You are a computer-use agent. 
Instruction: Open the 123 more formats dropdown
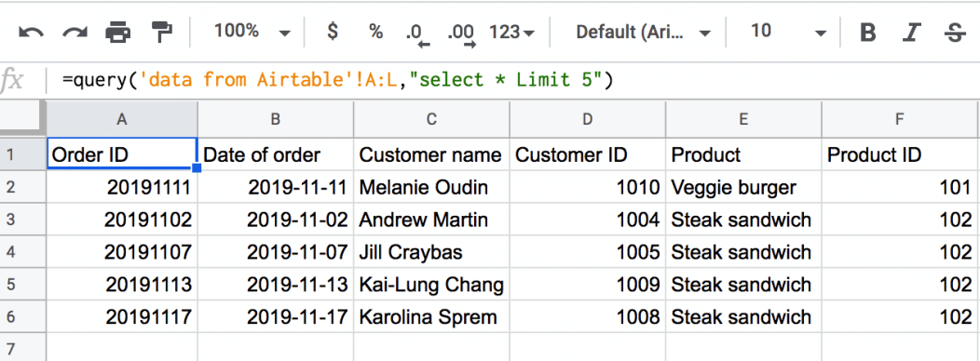point(511,32)
